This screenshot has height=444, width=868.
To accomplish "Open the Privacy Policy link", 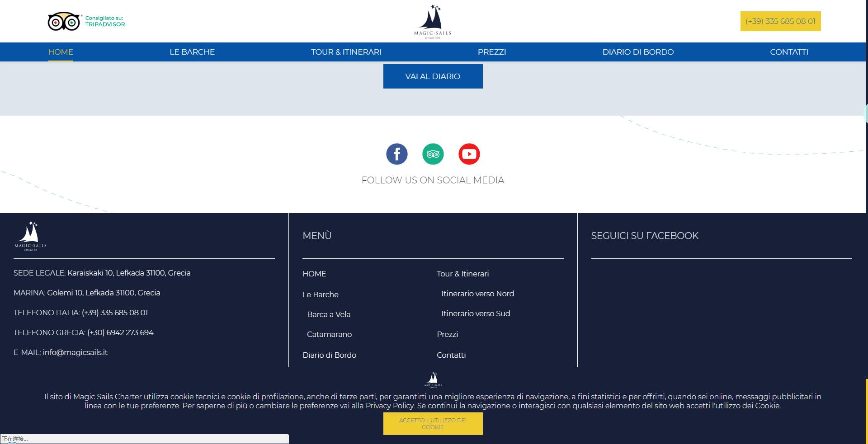I will 390,406.
